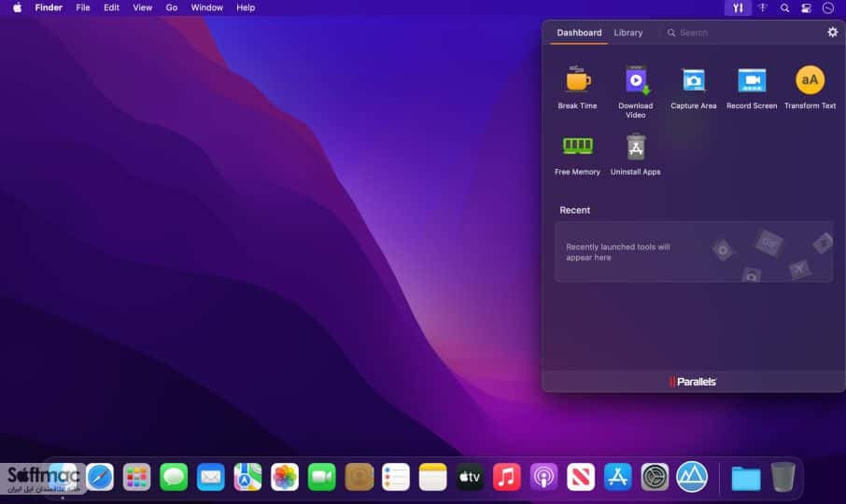Open Apple TV from the Dock
The height and width of the screenshot is (504, 846).
pyautogui.click(x=470, y=477)
